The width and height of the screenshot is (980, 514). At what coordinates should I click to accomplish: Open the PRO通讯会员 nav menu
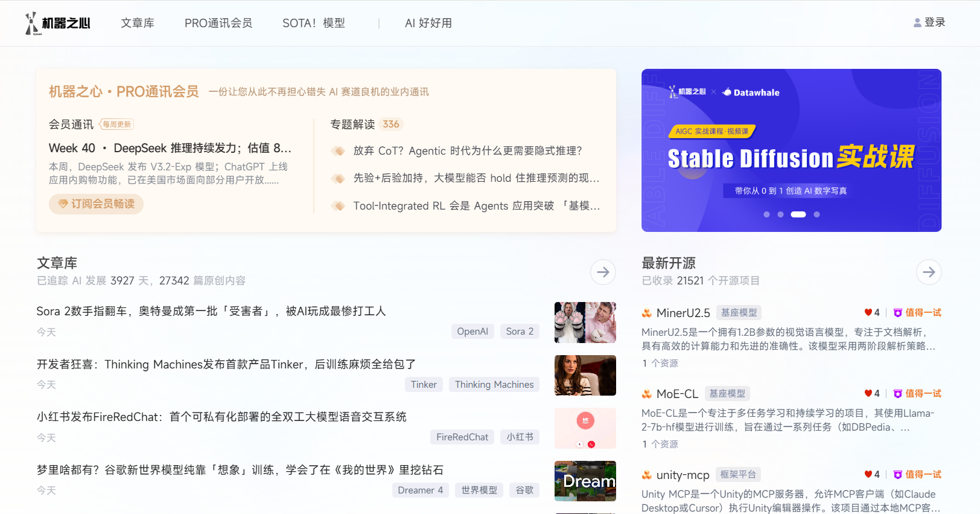[x=218, y=23]
